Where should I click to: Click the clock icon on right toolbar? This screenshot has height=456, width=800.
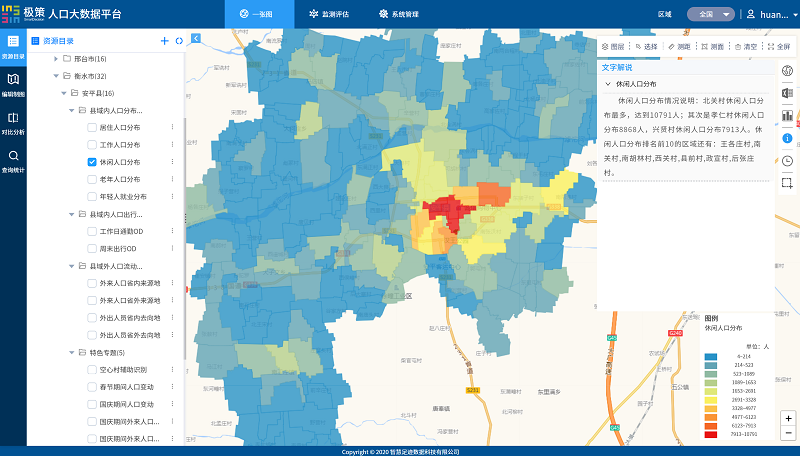click(x=787, y=160)
